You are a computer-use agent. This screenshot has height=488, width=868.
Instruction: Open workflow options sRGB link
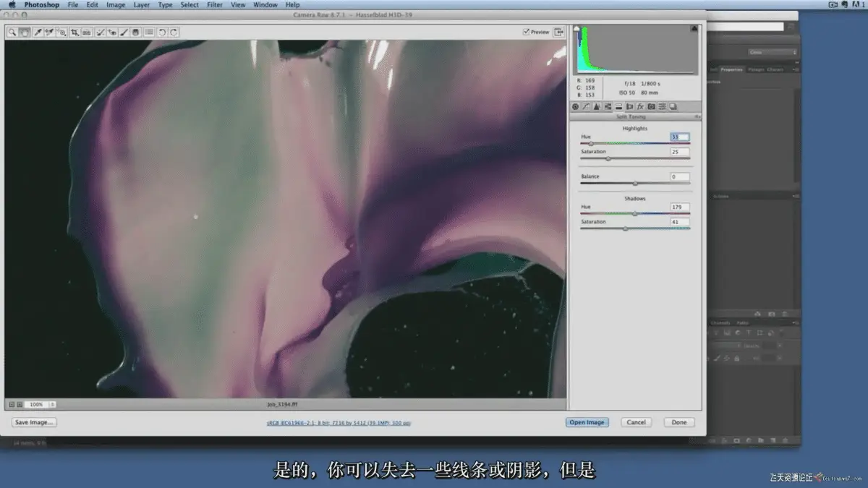tap(339, 423)
